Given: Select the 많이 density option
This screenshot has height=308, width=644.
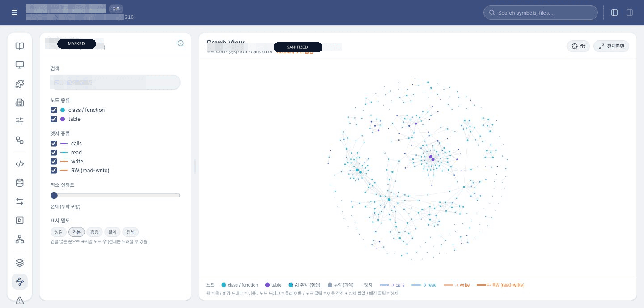Looking at the screenshot, I should tap(112, 232).
